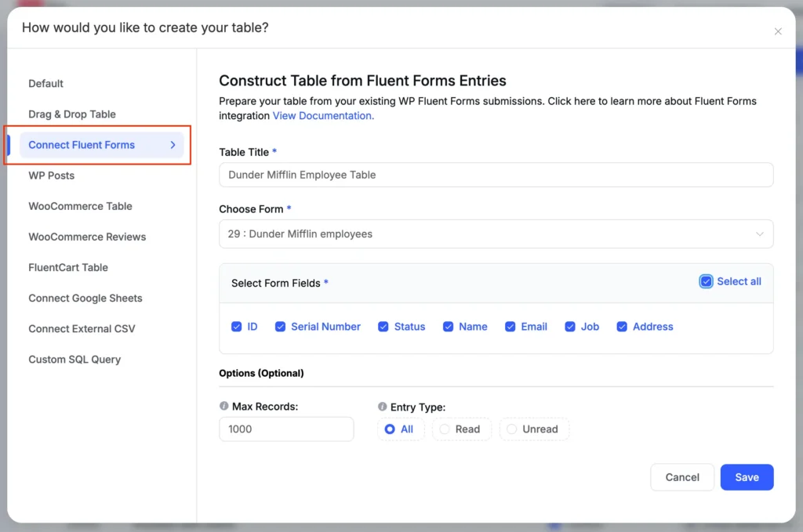The height and width of the screenshot is (532, 803).
Task: Toggle the Address field checkbox
Action: coord(621,327)
